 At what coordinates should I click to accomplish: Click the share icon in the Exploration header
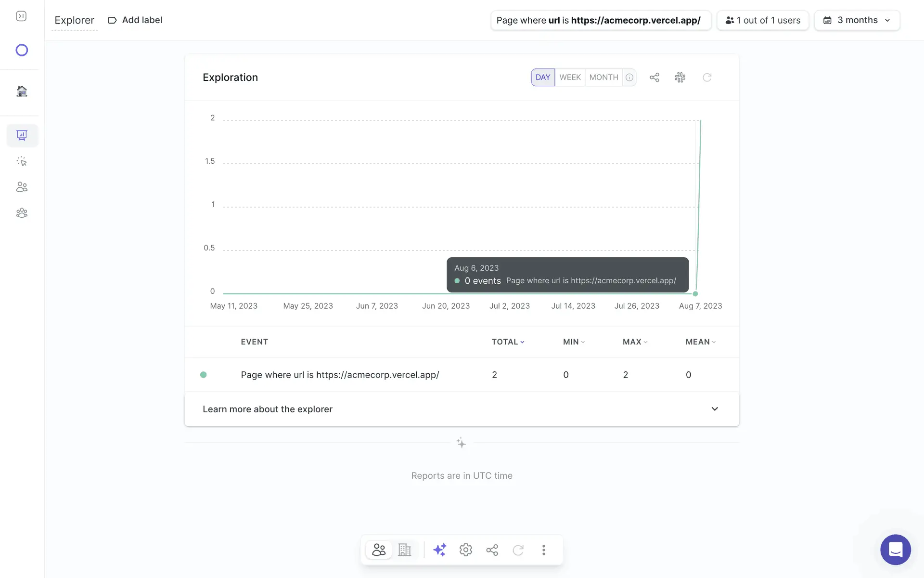pos(654,78)
